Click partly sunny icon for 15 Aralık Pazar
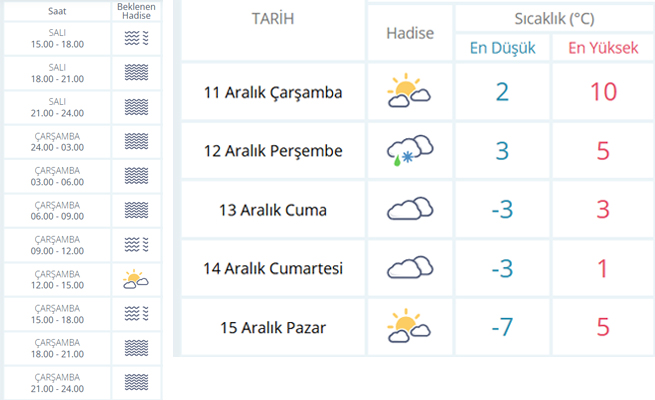 tap(409, 326)
